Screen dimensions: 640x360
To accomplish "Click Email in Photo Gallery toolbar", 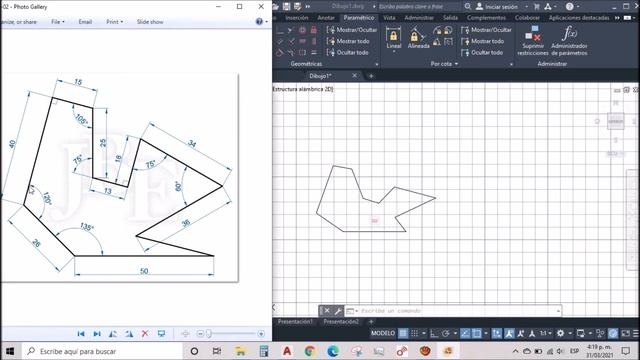I will 85,22.
